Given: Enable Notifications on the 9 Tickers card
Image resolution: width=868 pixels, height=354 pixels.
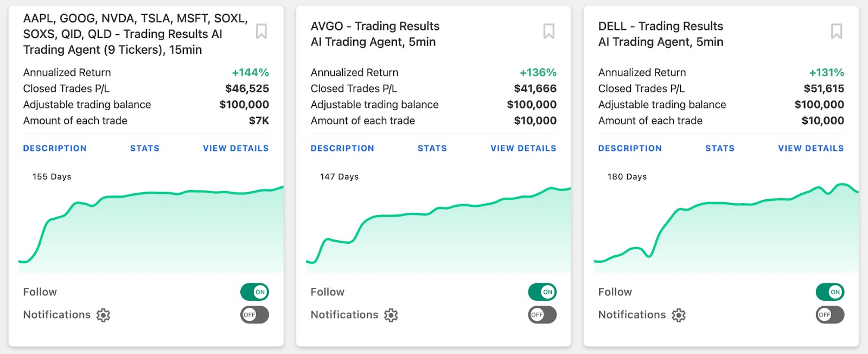Looking at the screenshot, I should click(x=254, y=315).
